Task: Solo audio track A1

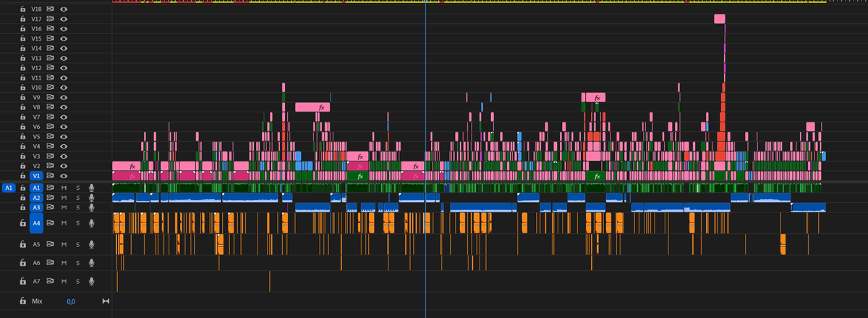Action: coord(78,188)
